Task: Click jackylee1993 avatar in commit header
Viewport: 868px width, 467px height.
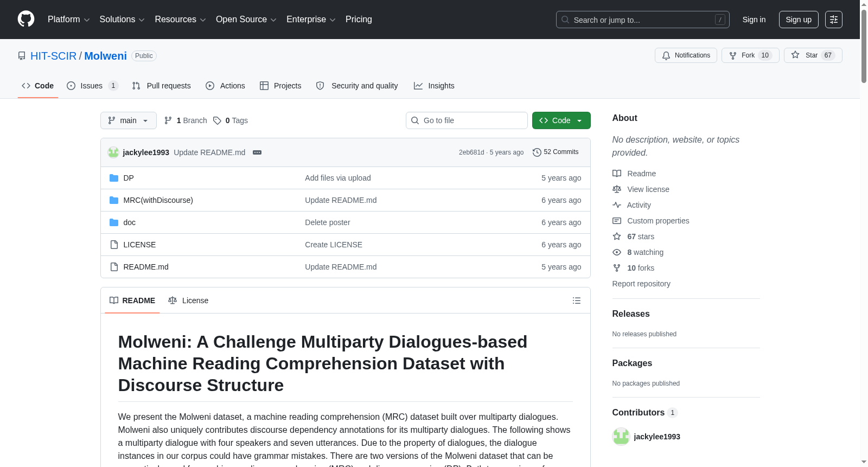Action: click(x=113, y=152)
